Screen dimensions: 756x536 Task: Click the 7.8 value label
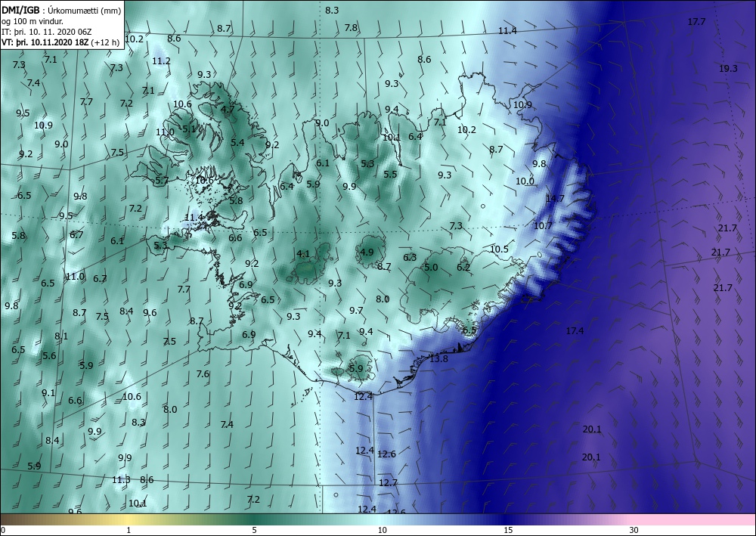click(351, 28)
